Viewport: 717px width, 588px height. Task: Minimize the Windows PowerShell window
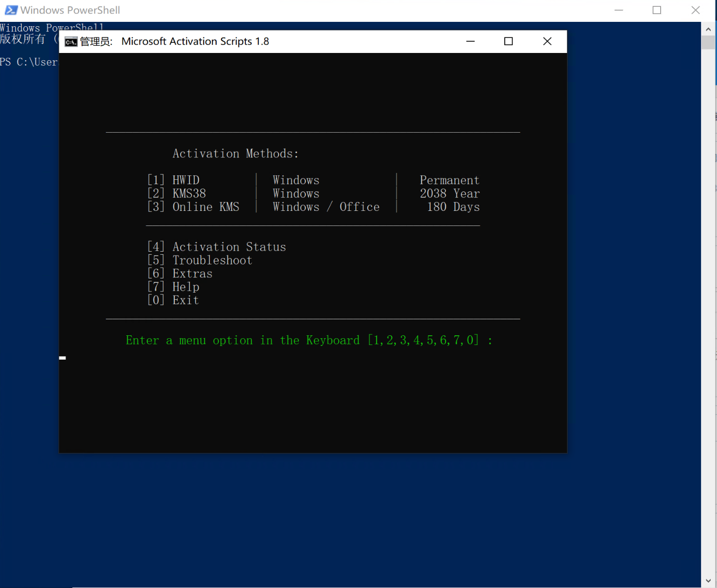[x=618, y=10]
